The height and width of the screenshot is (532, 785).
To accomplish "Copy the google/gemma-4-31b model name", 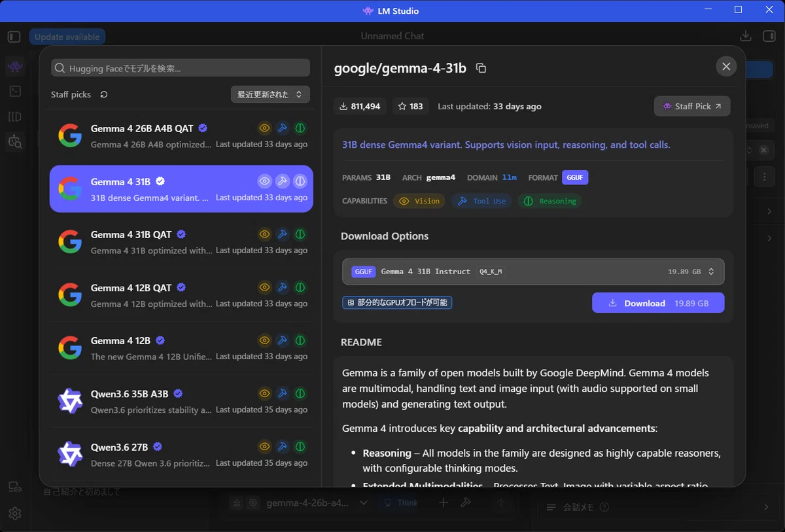I will (481, 68).
